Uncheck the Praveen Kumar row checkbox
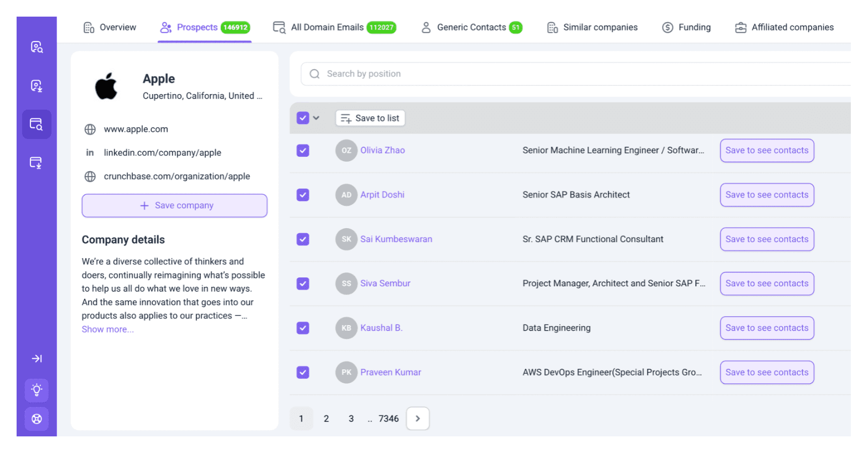This screenshot has height=453, width=868. point(303,372)
